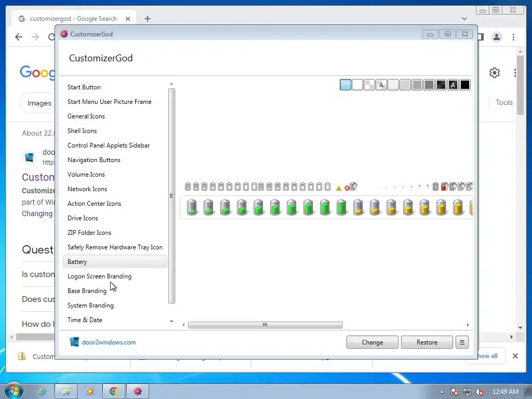
Task: Open a new Chrome tab
Action: 147,19
